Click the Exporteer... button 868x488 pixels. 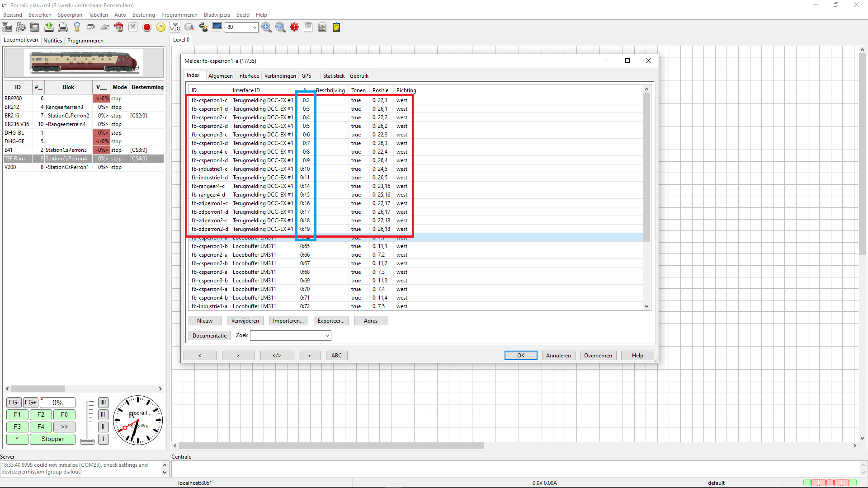pyautogui.click(x=331, y=321)
